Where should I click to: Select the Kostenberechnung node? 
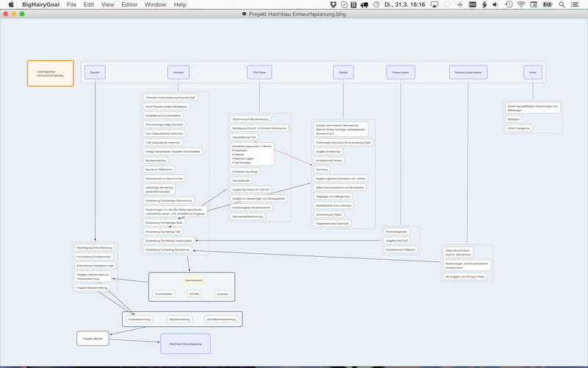[x=140, y=319]
